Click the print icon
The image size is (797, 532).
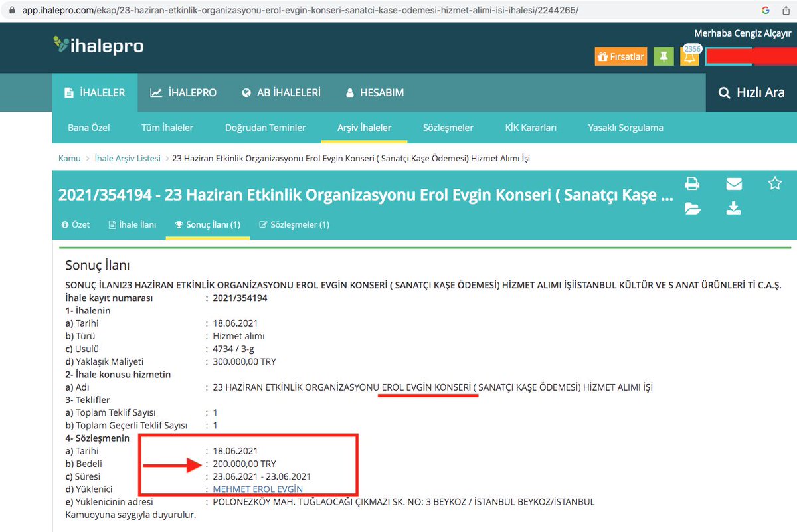[692, 183]
